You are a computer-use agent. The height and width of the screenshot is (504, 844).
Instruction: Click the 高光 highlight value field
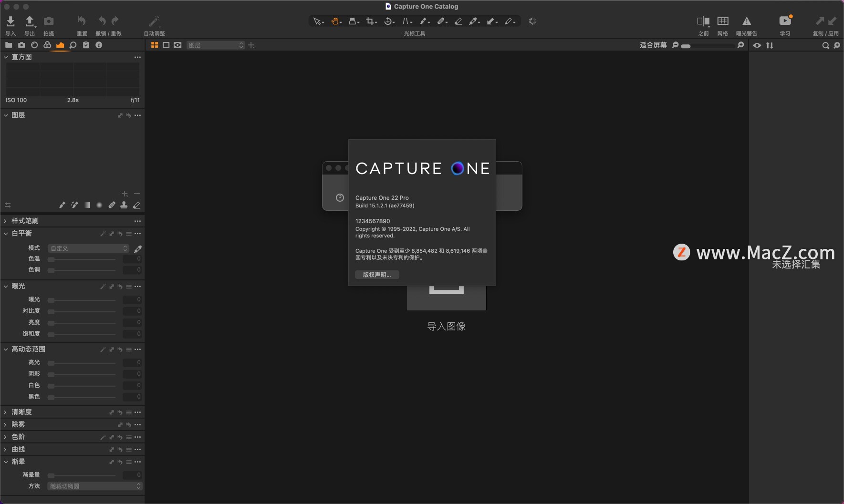tap(132, 362)
